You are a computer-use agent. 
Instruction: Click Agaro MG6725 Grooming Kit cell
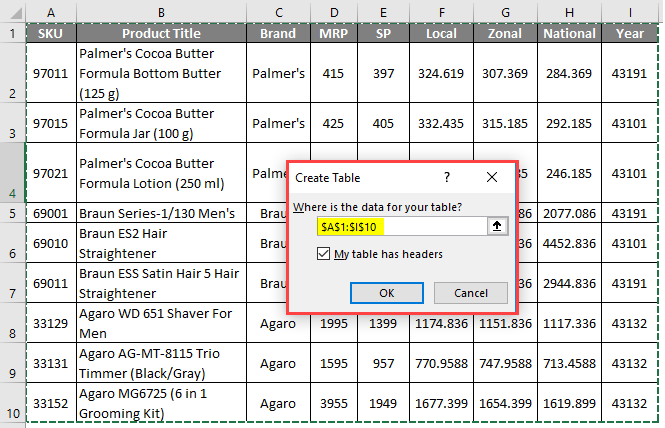(161, 403)
